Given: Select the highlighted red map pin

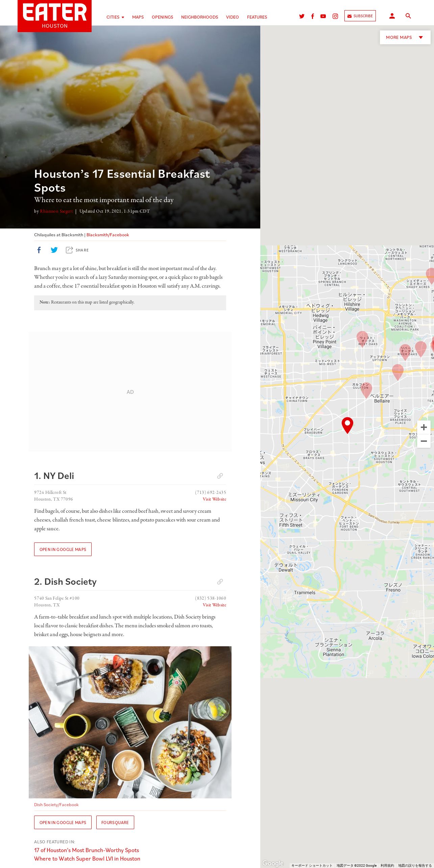Looking at the screenshot, I should 347,425.
